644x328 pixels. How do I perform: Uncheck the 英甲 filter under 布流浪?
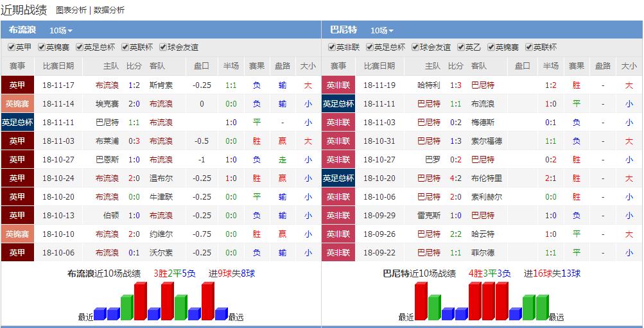(x=12, y=47)
